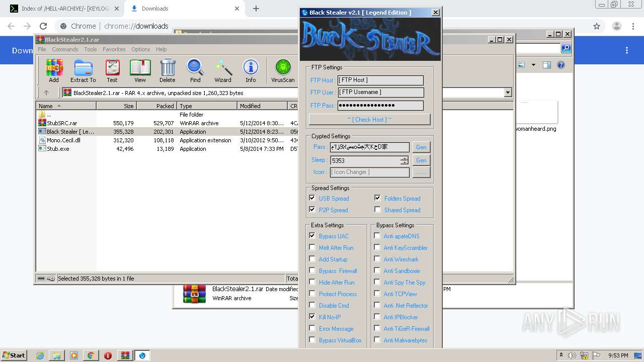644x362 pixels.
Task: Click the FTP Pass password field
Action: click(380, 106)
